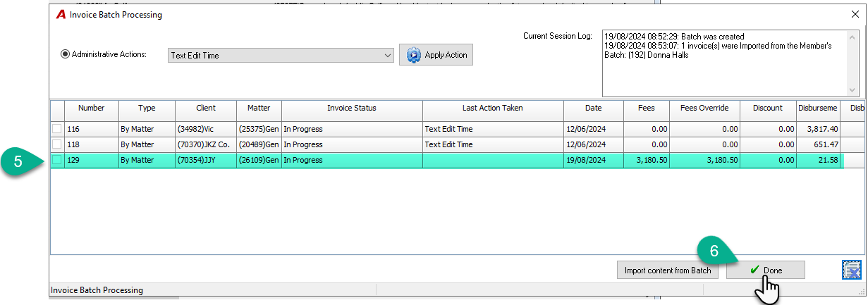868x305 pixels.
Task: Click disbursement value 3,817.40
Action: tap(819, 129)
